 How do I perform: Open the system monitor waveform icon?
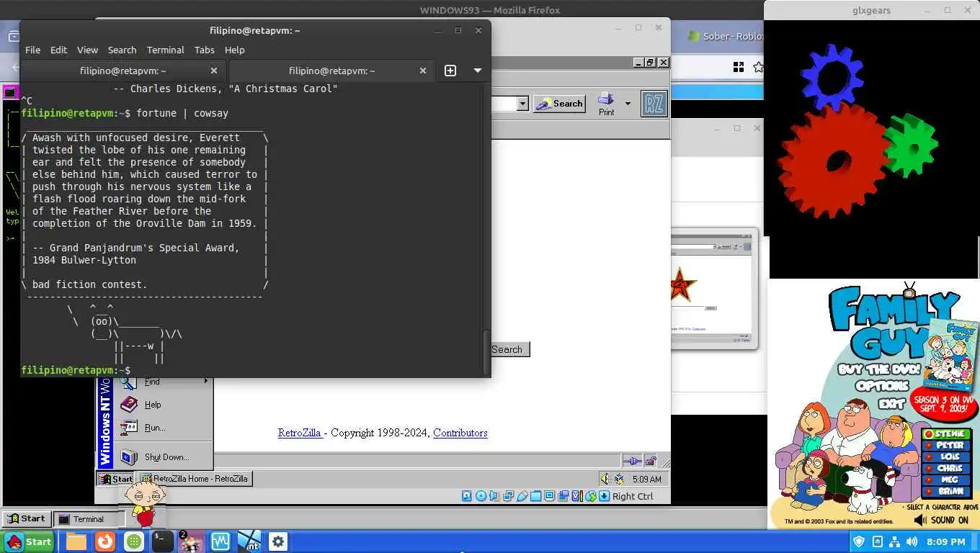pyautogui.click(x=220, y=541)
